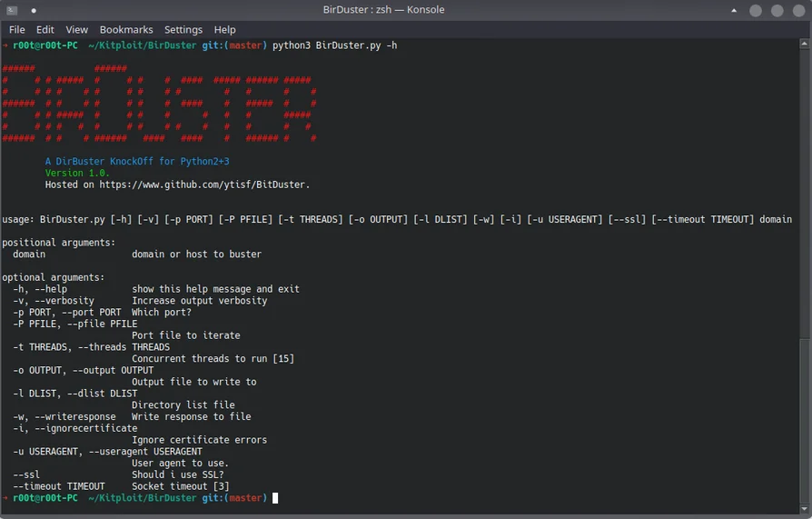Open the Edit menu
The height and width of the screenshot is (519, 812).
(x=45, y=30)
